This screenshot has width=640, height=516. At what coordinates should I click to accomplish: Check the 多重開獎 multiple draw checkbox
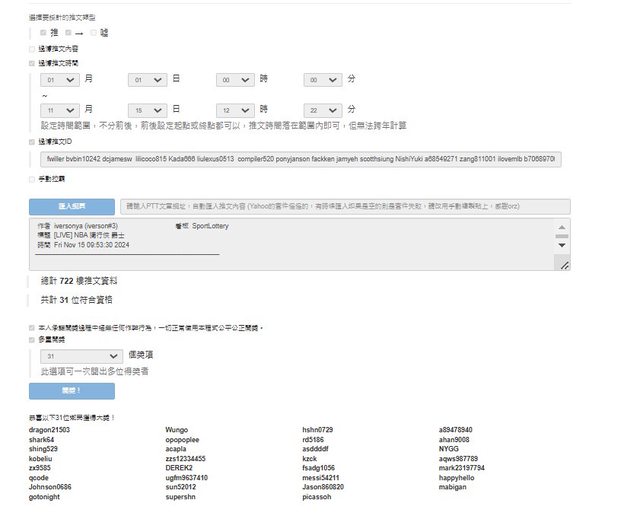32,340
